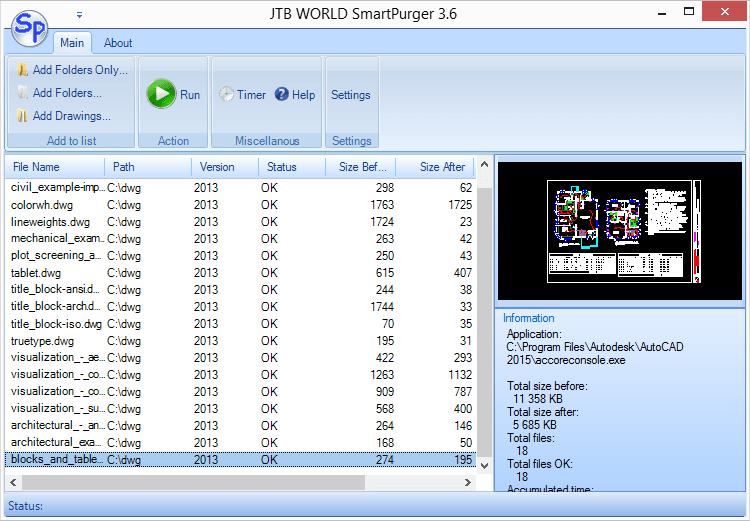Click the file list scroll up arrow
The height and width of the screenshot is (521, 750).
click(x=484, y=164)
